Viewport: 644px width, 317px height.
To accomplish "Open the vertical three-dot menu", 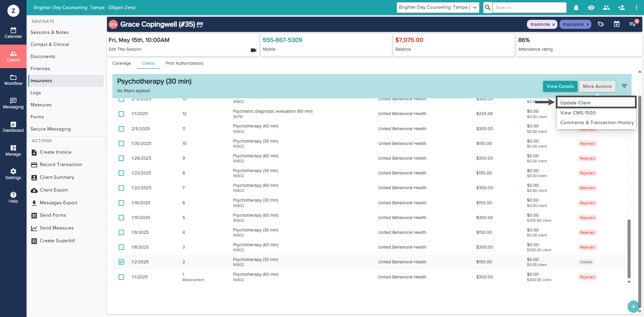I will pos(636,7).
